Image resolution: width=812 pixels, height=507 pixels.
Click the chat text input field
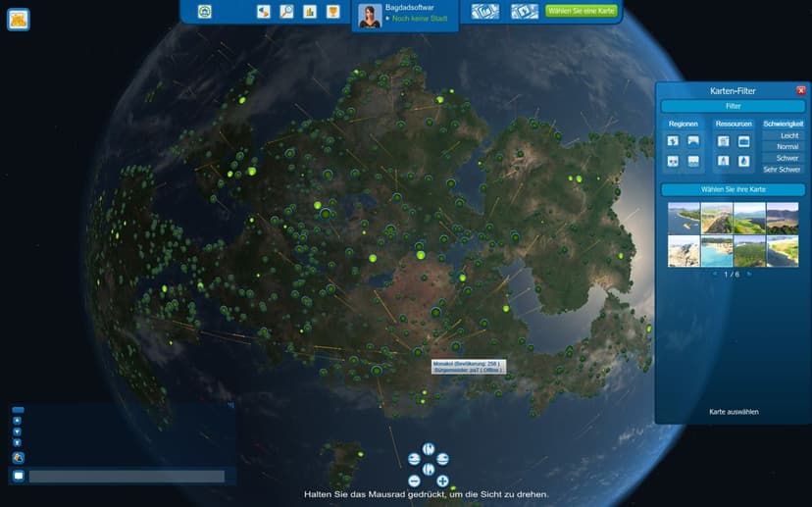[127, 476]
